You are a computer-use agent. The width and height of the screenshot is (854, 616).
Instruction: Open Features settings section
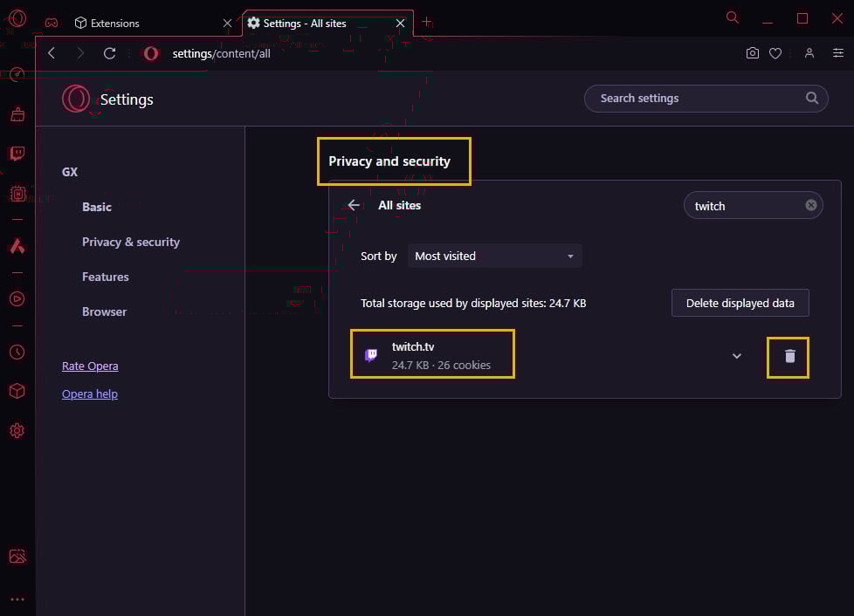click(106, 277)
